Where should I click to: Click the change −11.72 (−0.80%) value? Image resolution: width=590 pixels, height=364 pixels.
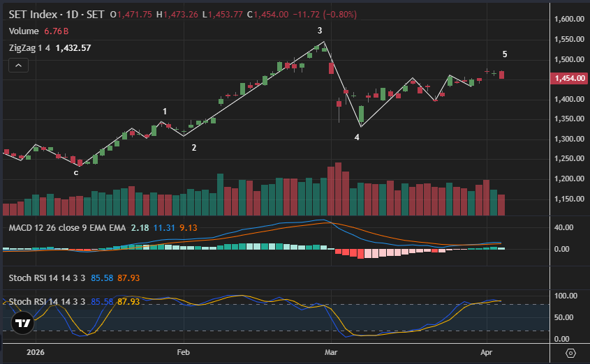click(325, 15)
